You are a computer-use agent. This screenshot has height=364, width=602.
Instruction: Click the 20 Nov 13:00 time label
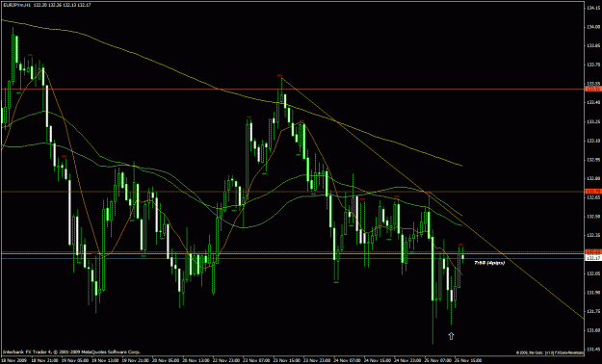(195, 361)
